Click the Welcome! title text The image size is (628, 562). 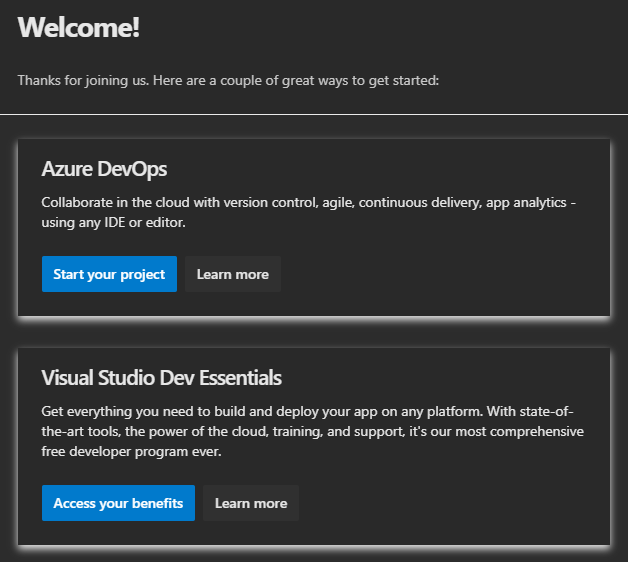(78, 27)
